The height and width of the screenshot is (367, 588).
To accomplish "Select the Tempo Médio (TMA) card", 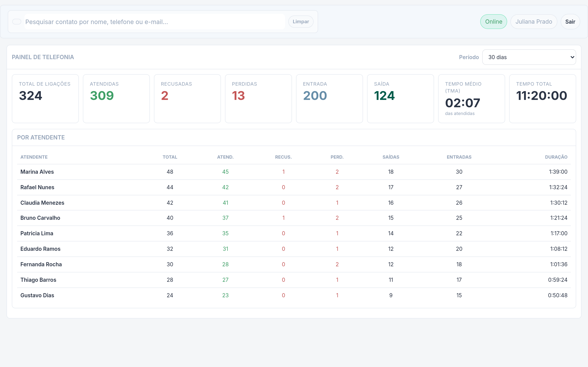I will click(x=471, y=98).
